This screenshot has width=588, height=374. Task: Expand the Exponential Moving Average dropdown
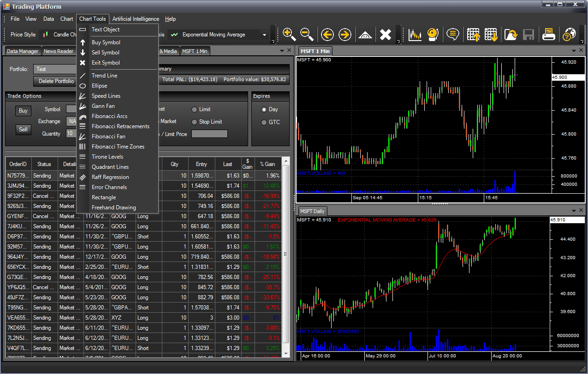coord(264,35)
